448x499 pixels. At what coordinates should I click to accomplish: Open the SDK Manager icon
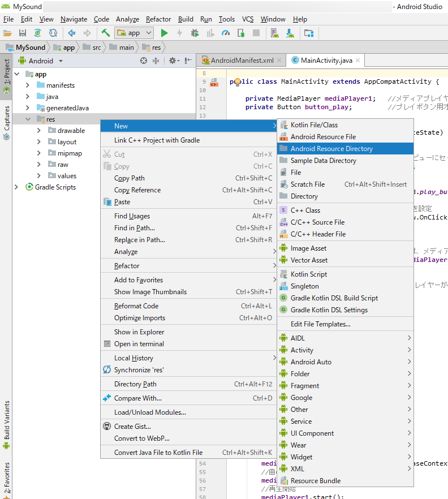click(290, 33)
